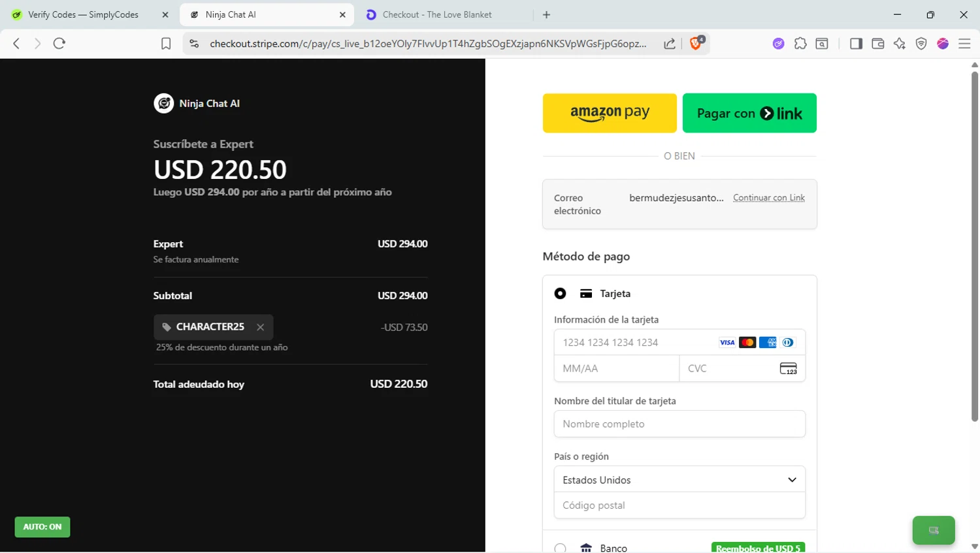Remove the CHARACTER25 promo code
The width and height of the screenshot is (980, 553).
tap(260, 327)
